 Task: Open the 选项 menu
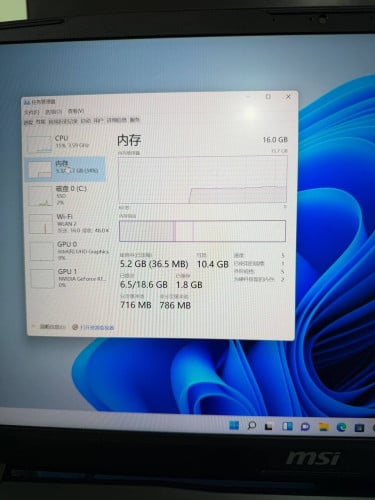tap(53, 112)
